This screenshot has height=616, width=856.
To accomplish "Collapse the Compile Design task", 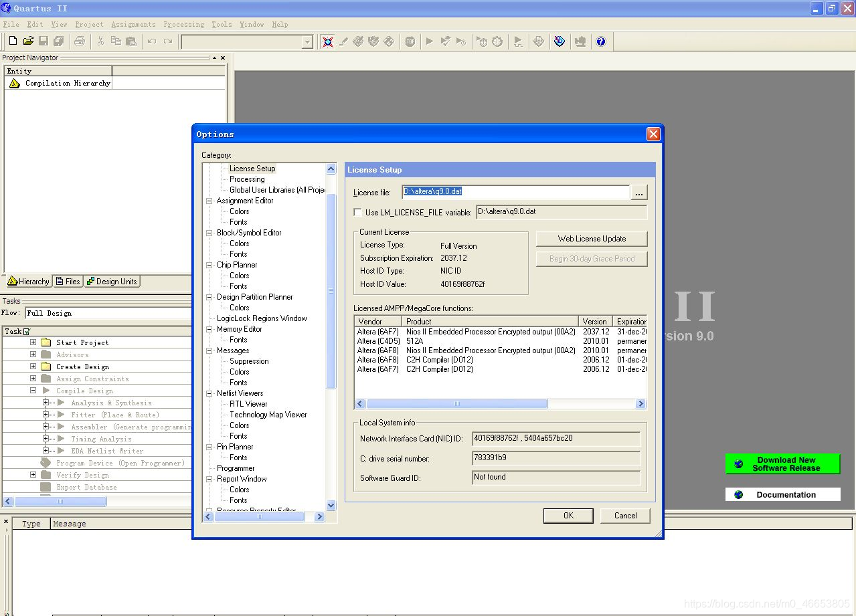I will click(33, 391).
